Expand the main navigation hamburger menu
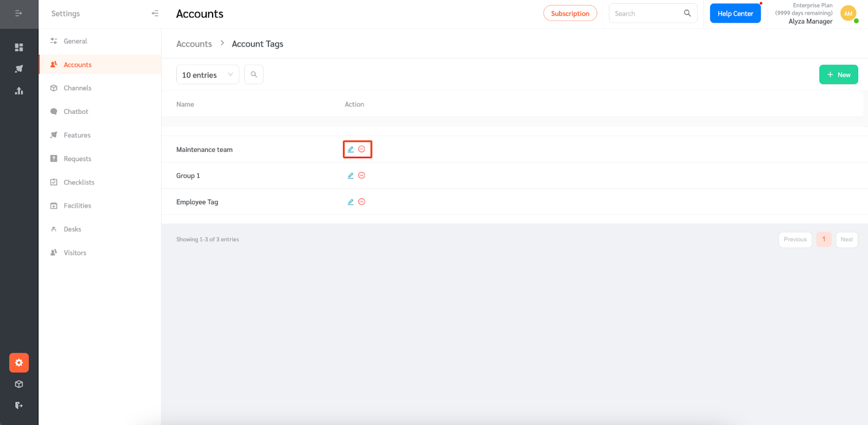This screenshot has height=425, width=868. point(18,14)
